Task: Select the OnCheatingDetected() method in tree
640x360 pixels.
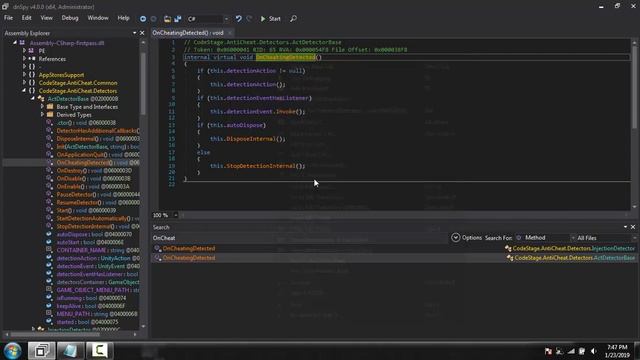Action: (x=98, y=162)
